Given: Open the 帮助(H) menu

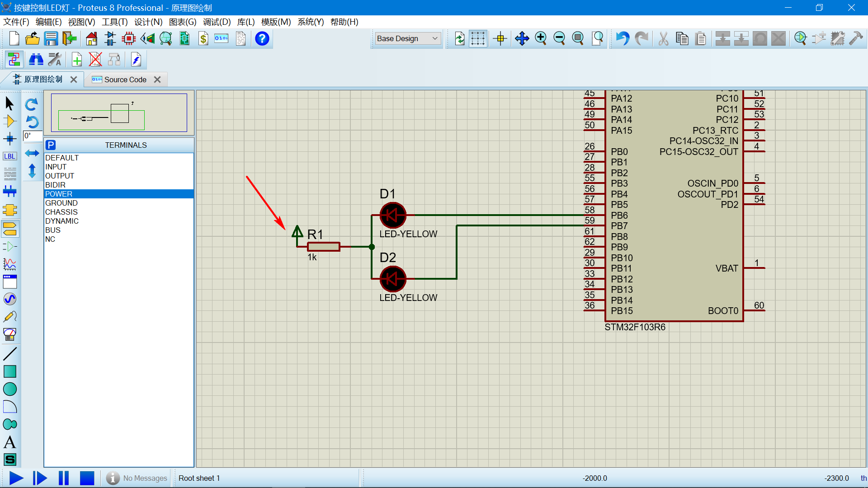Looking at the screenshot, I should coord(344,22).
